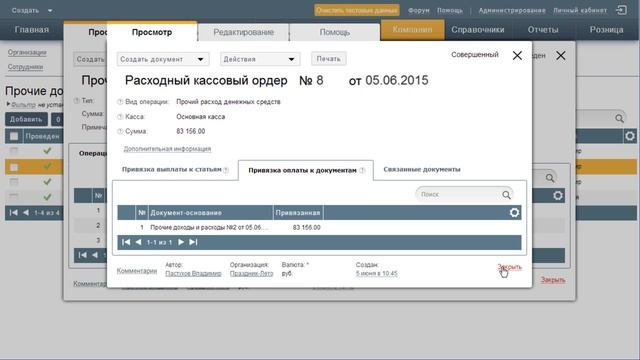Screen dimensions: 640x360
Task: Expand the 'Фильтр' disclosure triangle
Action: point(8,104)
